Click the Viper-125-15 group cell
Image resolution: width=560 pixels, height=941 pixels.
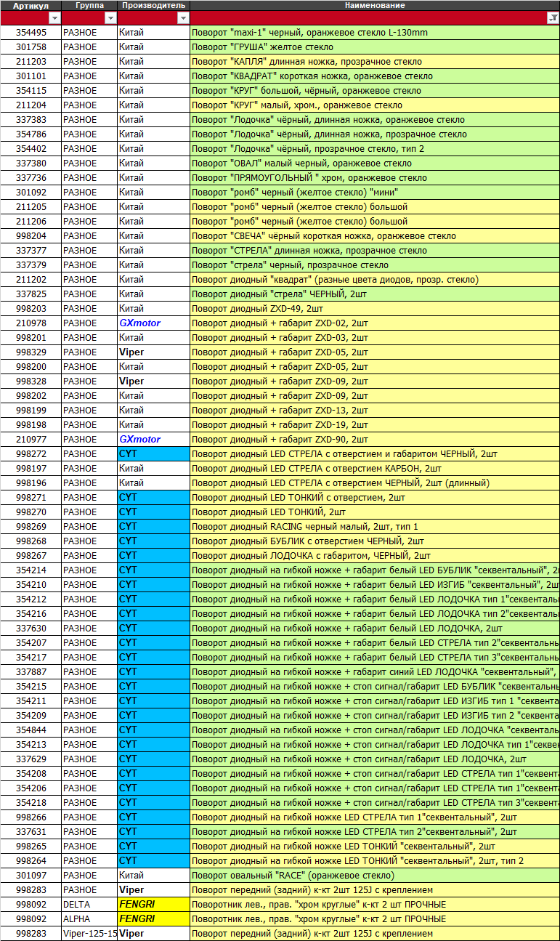pos(89,934)
